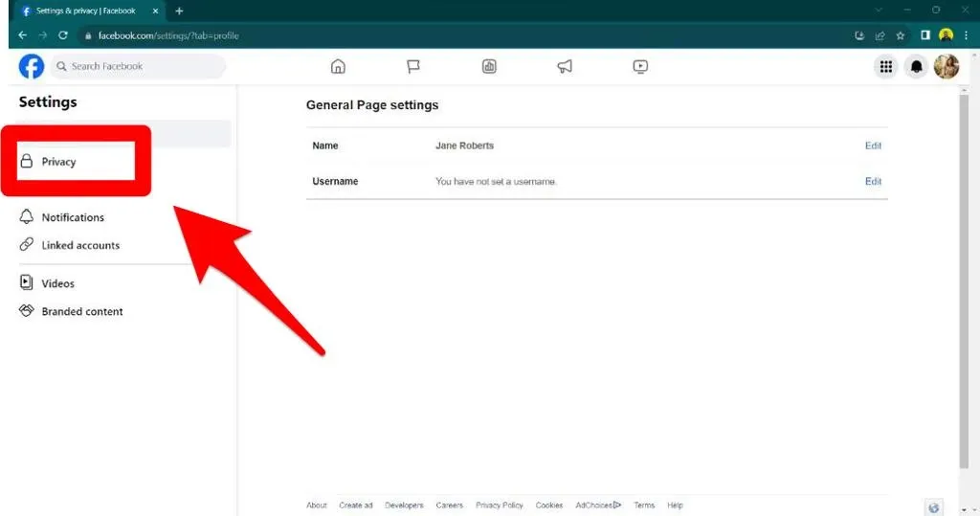Open the grid menu icon
Viewport: 980px width, 516px height.
(x=885, y=67)
